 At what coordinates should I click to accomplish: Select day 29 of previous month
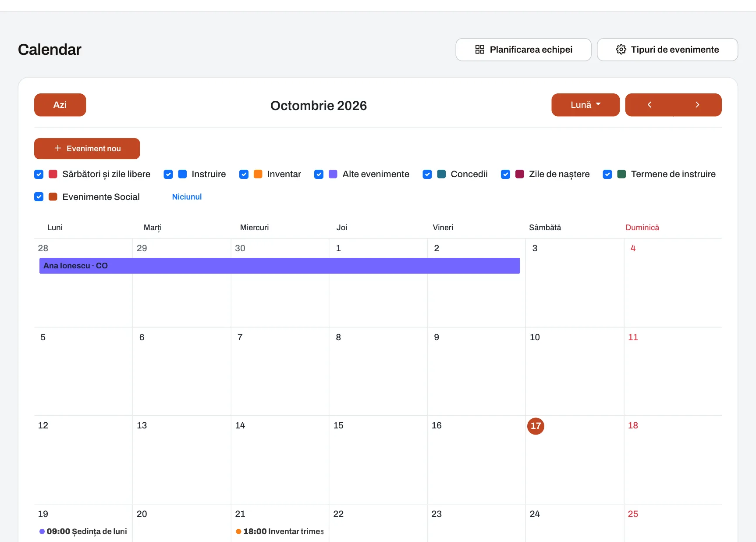coord(142,248)
